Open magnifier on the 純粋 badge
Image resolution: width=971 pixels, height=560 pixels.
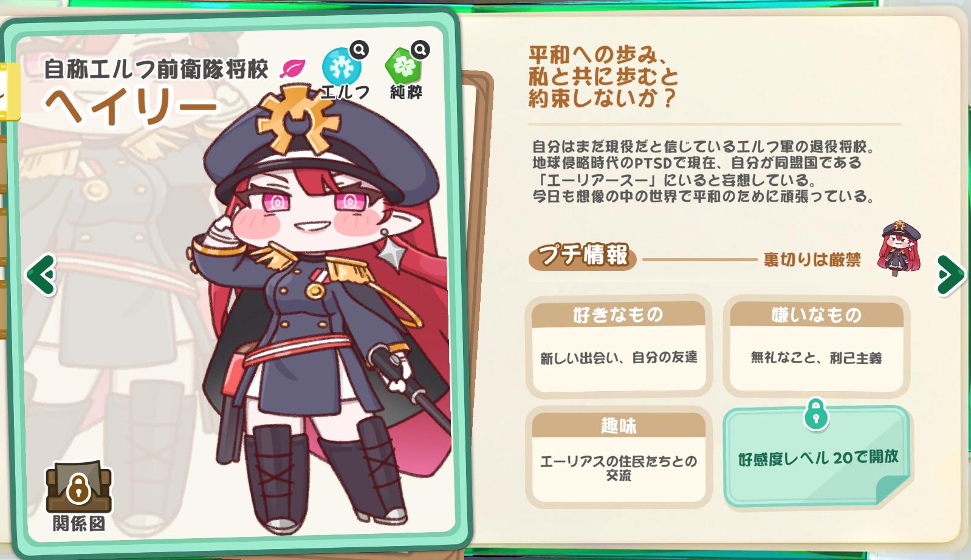420,49
